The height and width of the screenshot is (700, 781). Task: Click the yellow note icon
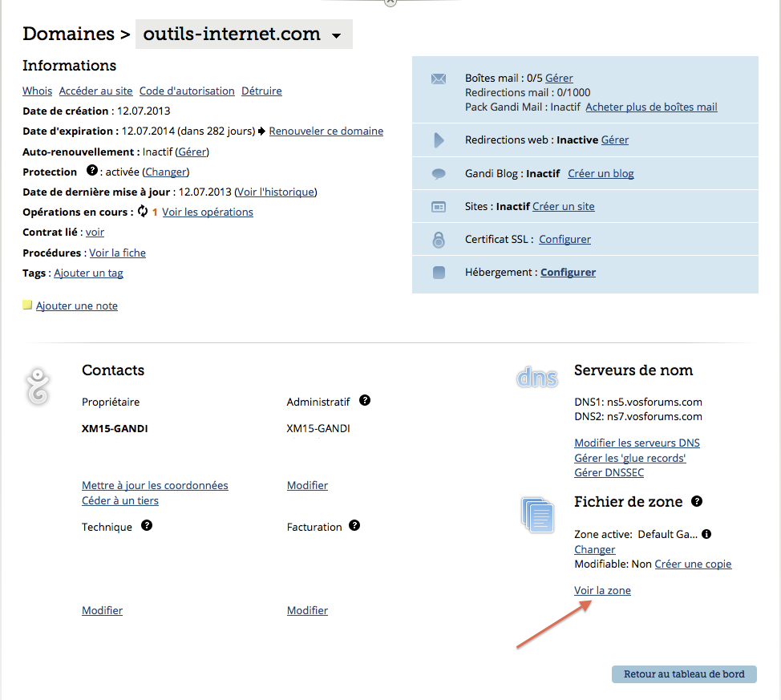[27, 305]
